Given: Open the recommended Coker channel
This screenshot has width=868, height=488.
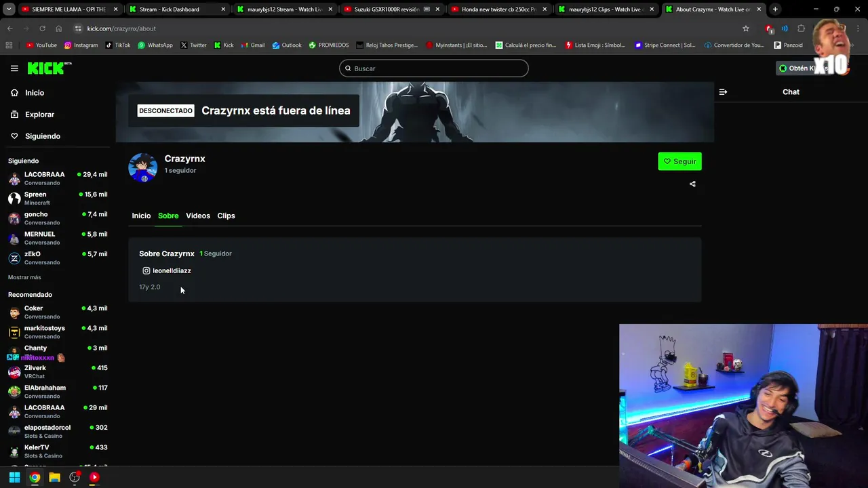Looking at the screenshot, I should point(58,312).
